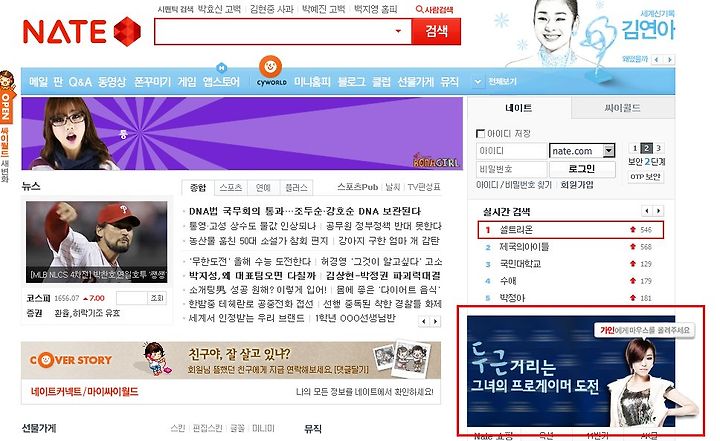720x441 pixels.
Task: Check the 아이디 저장 checkbox
Action: 480,134
